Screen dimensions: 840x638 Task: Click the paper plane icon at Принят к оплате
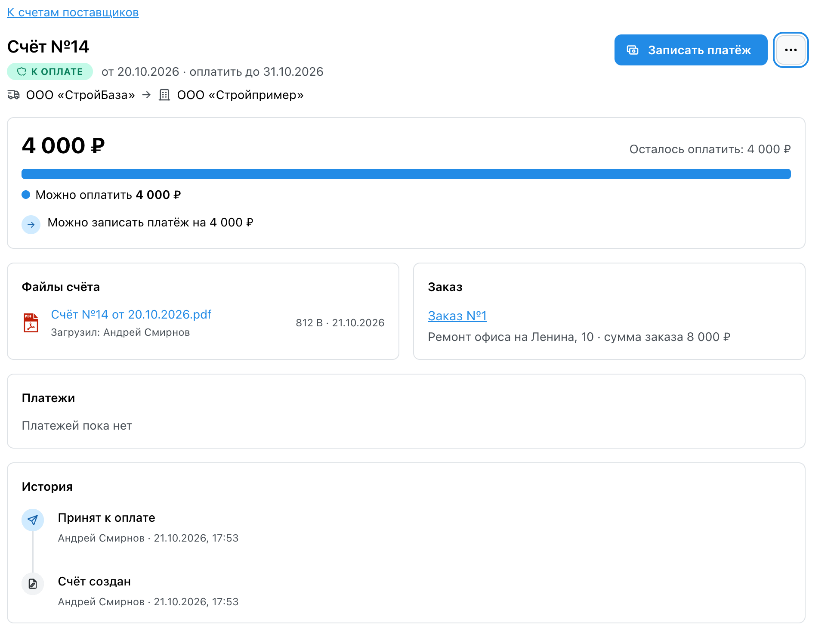coord(33,520)
